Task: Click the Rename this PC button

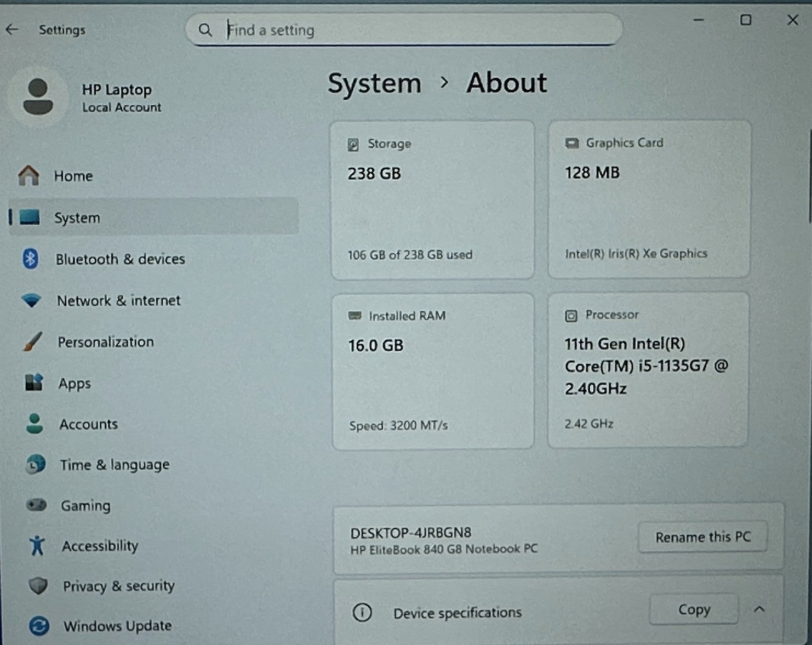Action: coord(702,537)
